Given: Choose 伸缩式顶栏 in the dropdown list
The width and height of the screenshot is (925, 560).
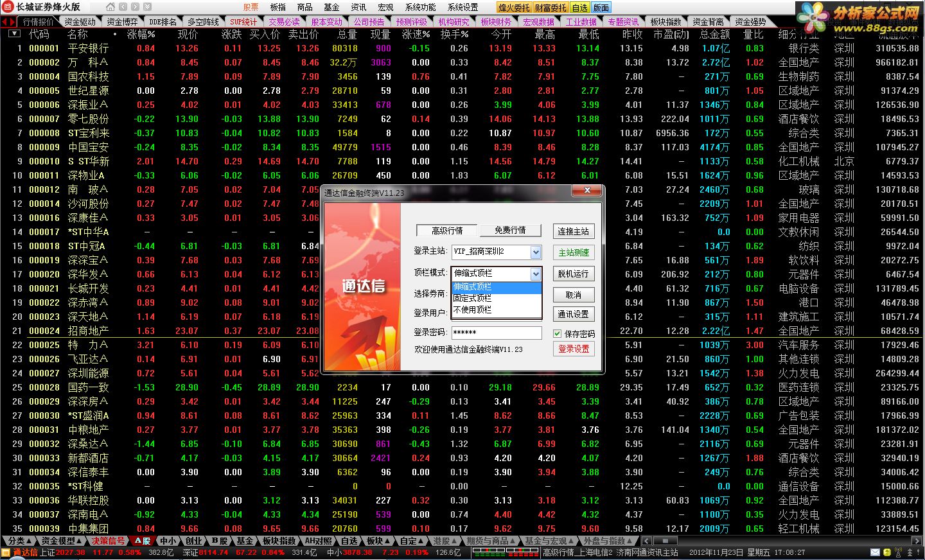Looking at the screenshot, I should 497,287.
